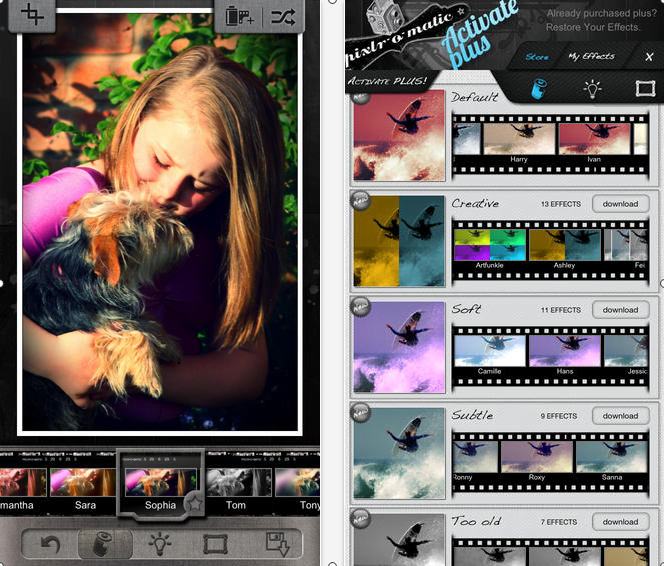Preview the Artfunkle effect thumbnail

490,245
